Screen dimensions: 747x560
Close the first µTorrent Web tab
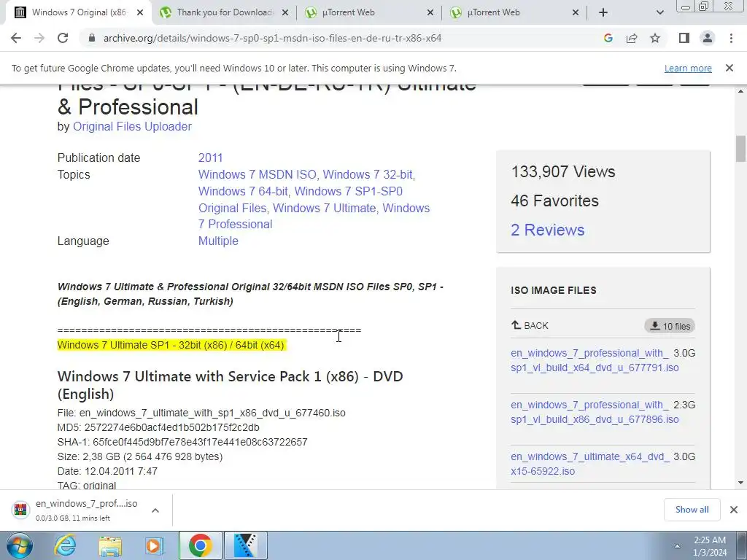click(x=430, y=12)
